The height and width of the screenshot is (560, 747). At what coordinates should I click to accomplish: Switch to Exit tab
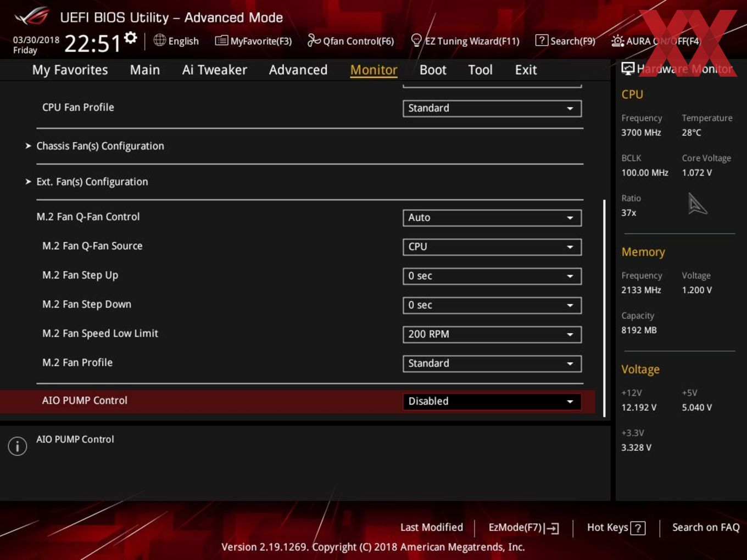(526, 70)
